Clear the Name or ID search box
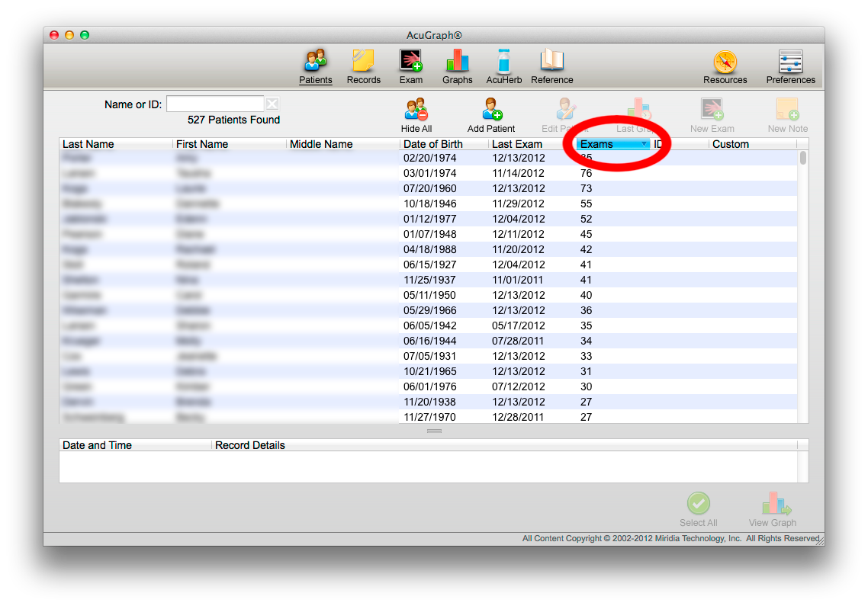Viewport: 868px width, 606px height. [x=272, y=104]
